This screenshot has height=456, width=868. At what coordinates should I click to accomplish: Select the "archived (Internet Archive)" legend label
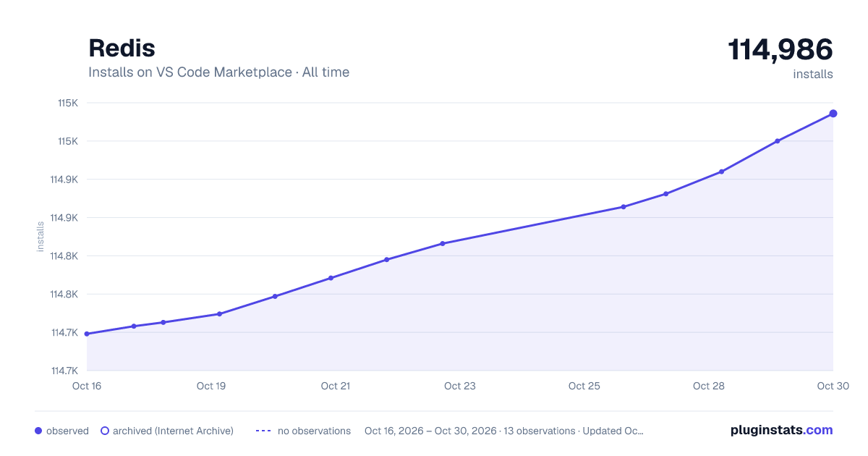click(173, 431)
